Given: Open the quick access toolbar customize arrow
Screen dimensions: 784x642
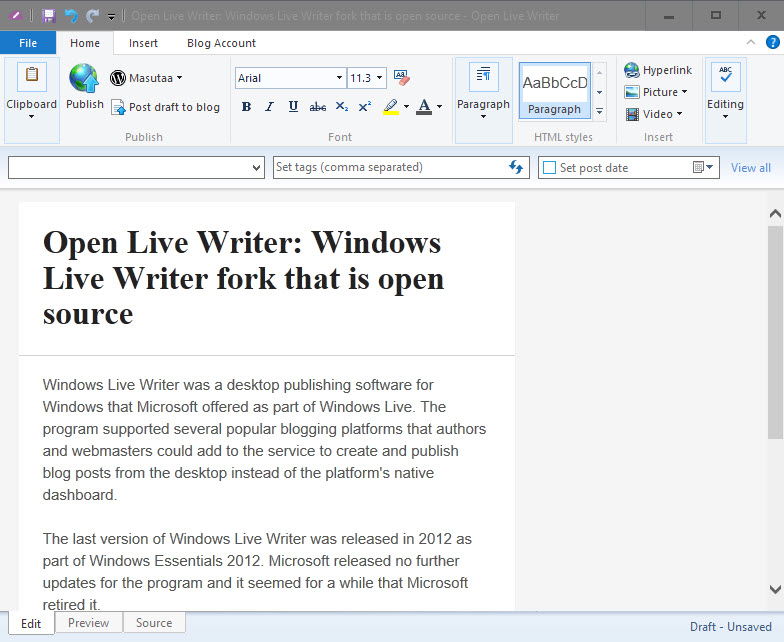Looking at the screenshot, I should (111, 17).
